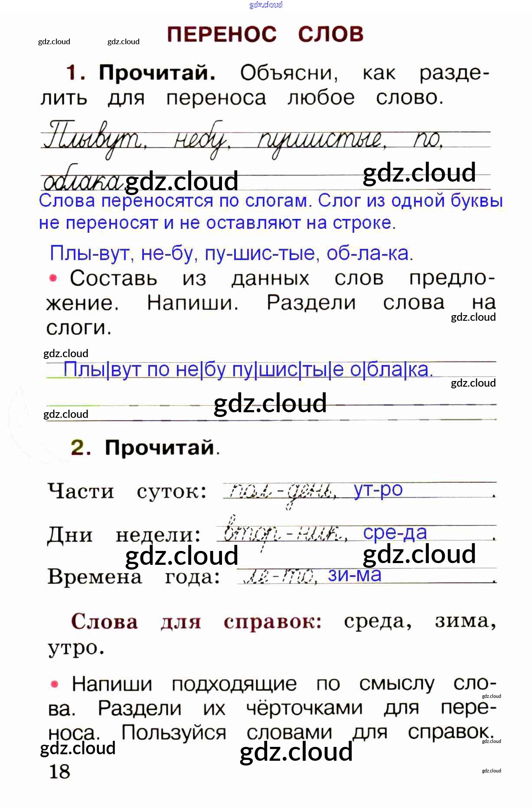
Task: Click the label Дни недели
Action: (124, 535)
